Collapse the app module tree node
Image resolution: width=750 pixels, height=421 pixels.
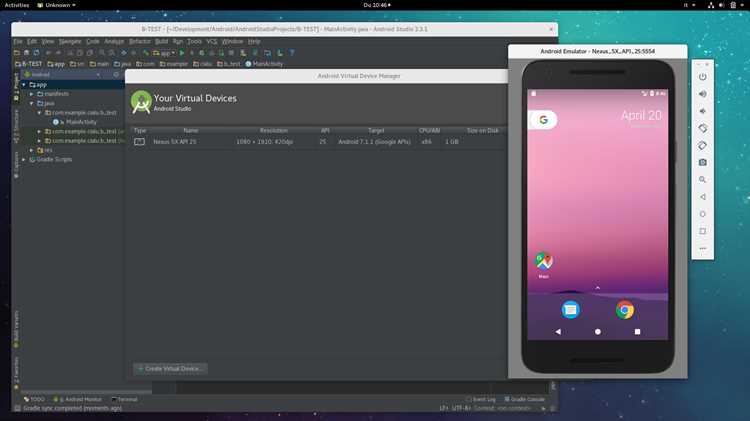click(24, 85)
